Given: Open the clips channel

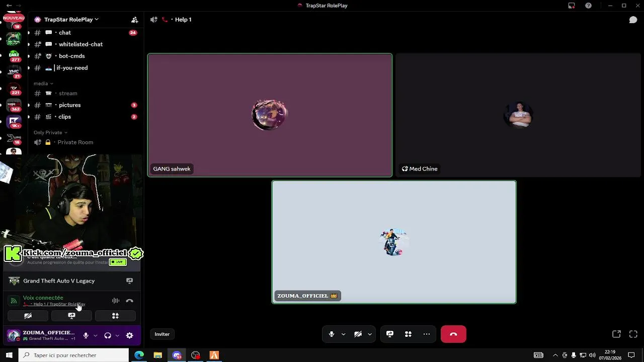Looking at the screenshot, I should pos(84,117).
